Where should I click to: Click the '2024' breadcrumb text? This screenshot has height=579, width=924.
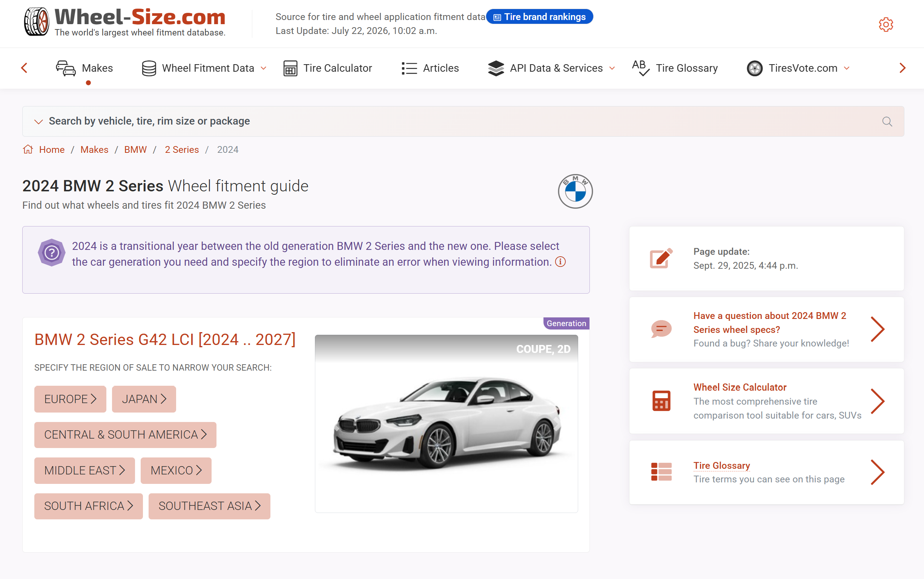coord(228,149)
